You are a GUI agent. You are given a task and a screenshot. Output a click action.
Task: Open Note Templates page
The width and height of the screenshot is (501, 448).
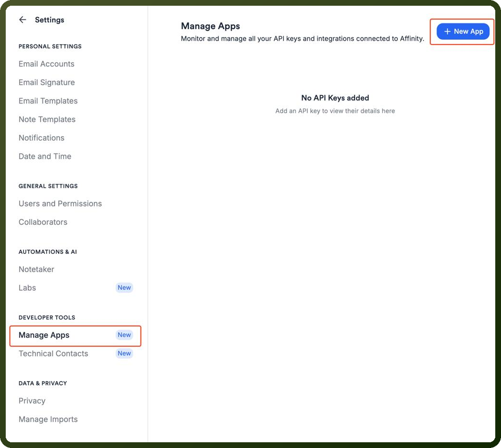point(47,120)
